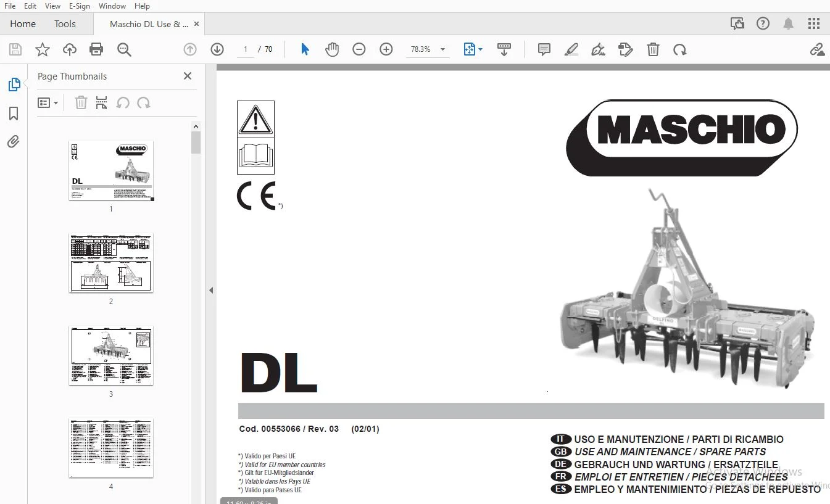Click the 'Page Thumbnails' panel heading
Screen dimensions: 830x504
coord(72,76)
